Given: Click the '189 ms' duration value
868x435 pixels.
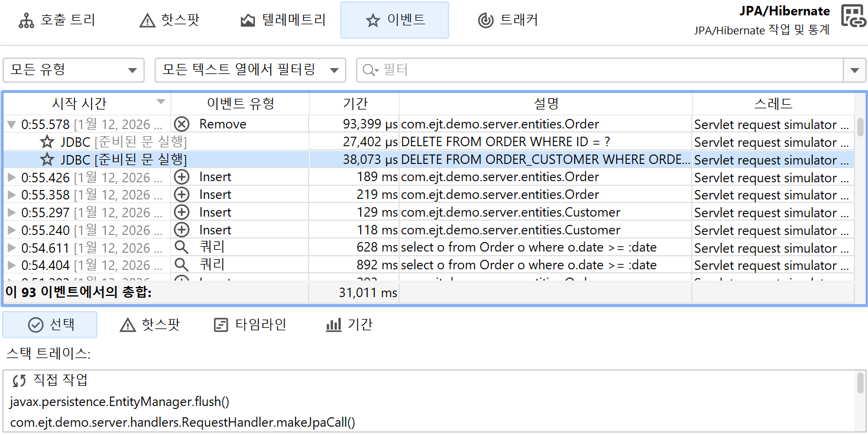Looking at the screenshot, I should 377,177.
